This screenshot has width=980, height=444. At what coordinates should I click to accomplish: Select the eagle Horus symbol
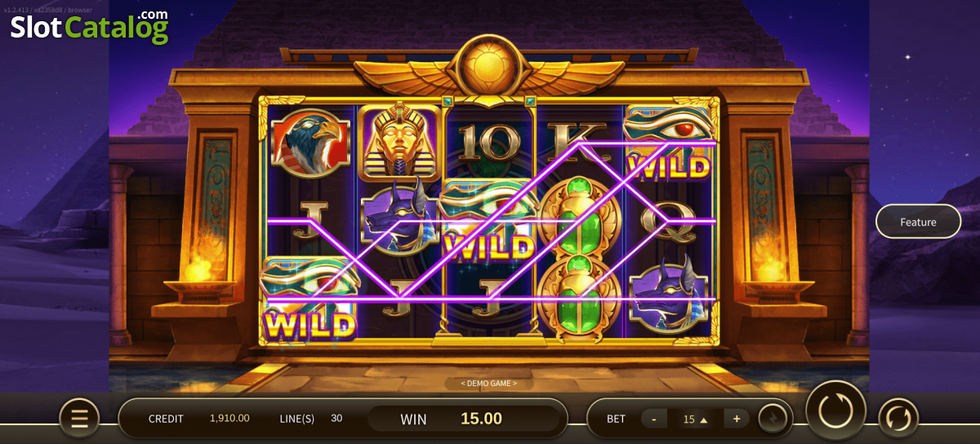(x=310, y=142)
